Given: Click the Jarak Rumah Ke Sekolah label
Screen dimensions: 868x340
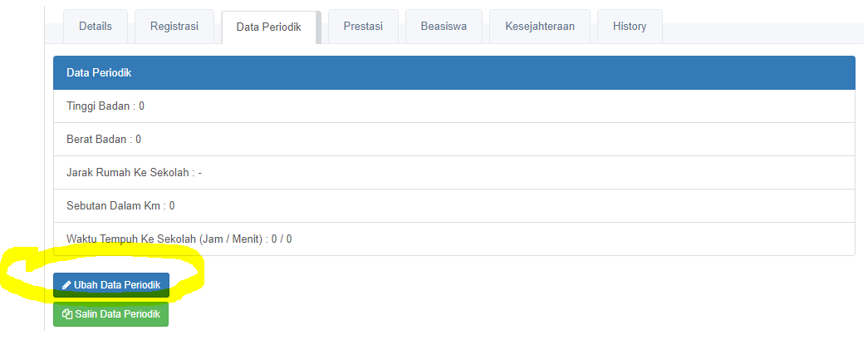Looking at the screenshot, I should pyautogui.click(x=128, y=173).
